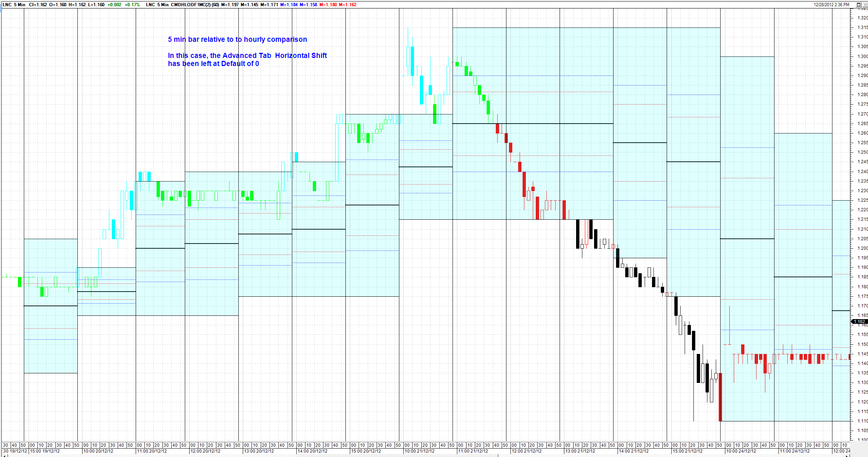This screenshot has width=868, height=457.
Task: Click the LNC 5 Min symbol header label
Action: pyautogui.click(x=14, y=5)
